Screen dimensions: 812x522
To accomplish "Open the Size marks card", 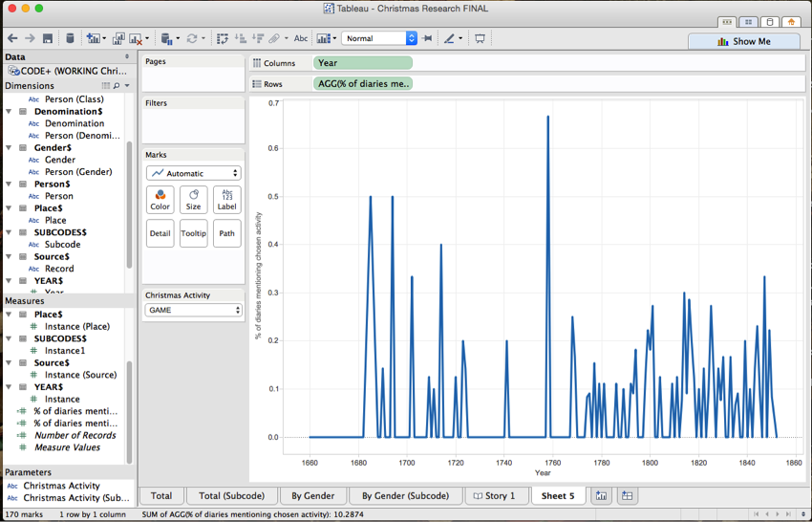I will [193, 200].
